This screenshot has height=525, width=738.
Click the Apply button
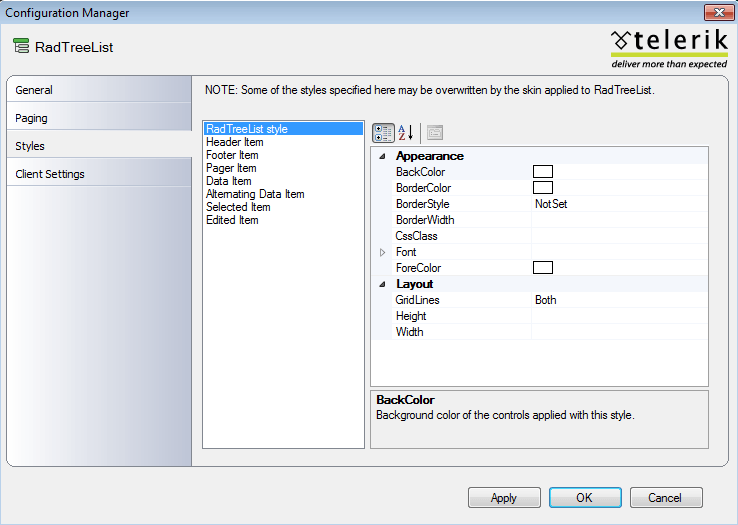504,498
